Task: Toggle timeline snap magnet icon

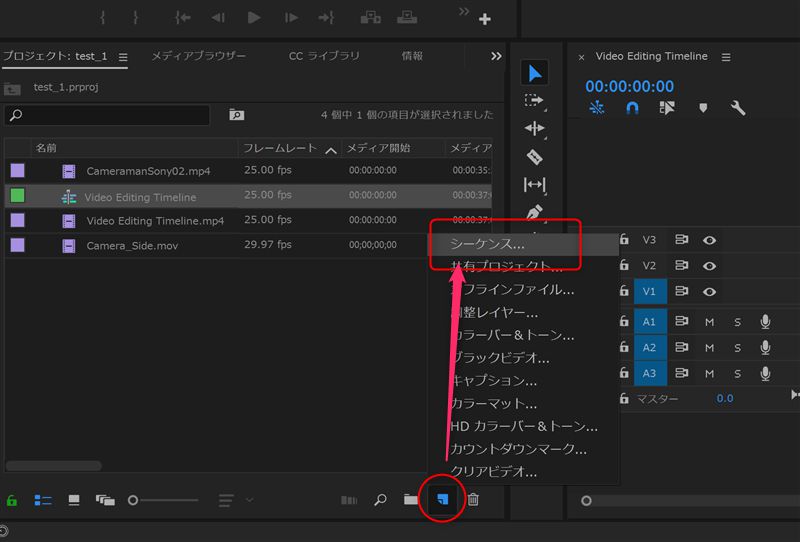Action: coord(632,108)
